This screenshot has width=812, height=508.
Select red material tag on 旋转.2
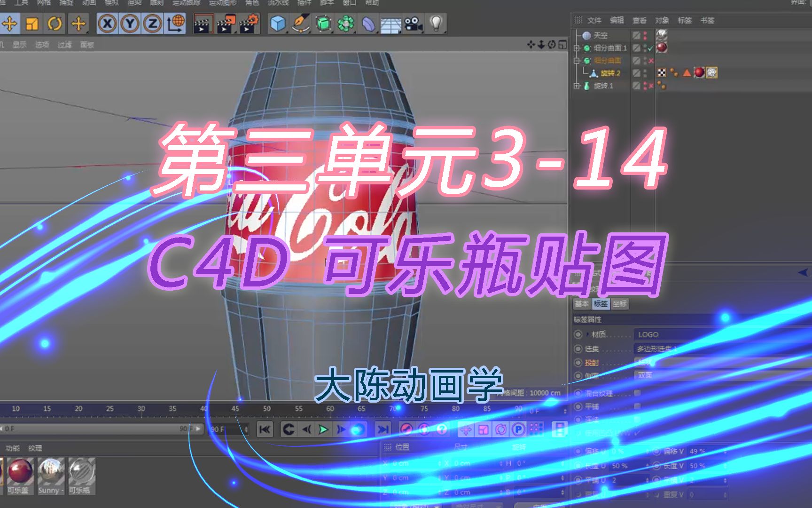[x=699, y=72]
